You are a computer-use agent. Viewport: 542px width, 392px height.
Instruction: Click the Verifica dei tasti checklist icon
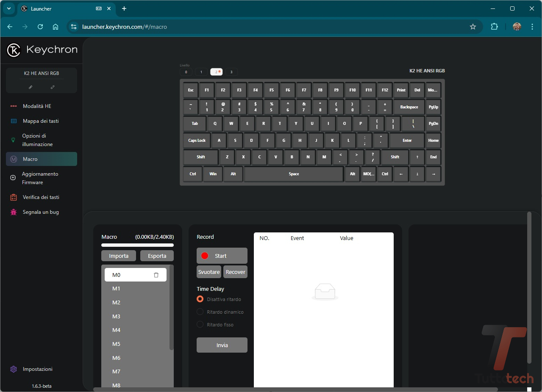pos(14,197)
